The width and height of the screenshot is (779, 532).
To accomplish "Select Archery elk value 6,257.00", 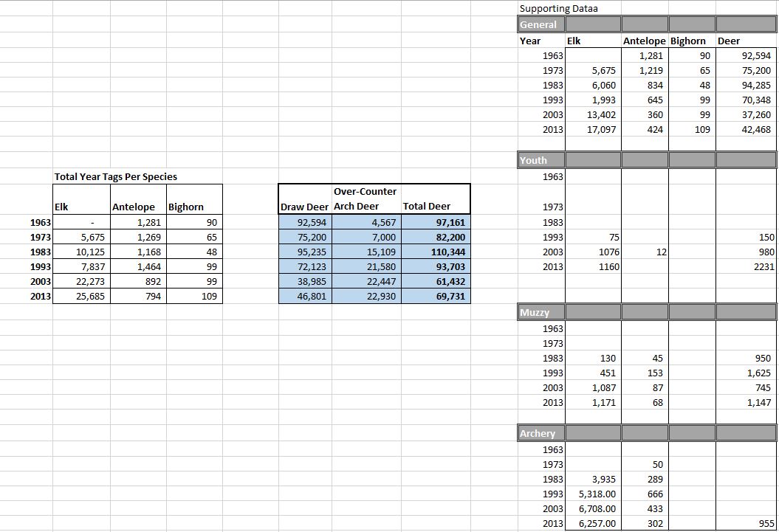I will (x=593, y=524).
